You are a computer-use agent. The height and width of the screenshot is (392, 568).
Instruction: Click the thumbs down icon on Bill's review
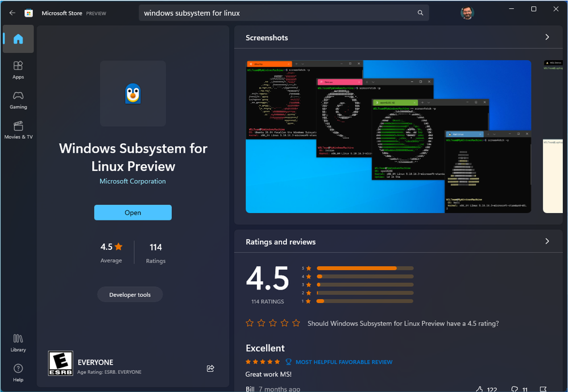[515, 389]
